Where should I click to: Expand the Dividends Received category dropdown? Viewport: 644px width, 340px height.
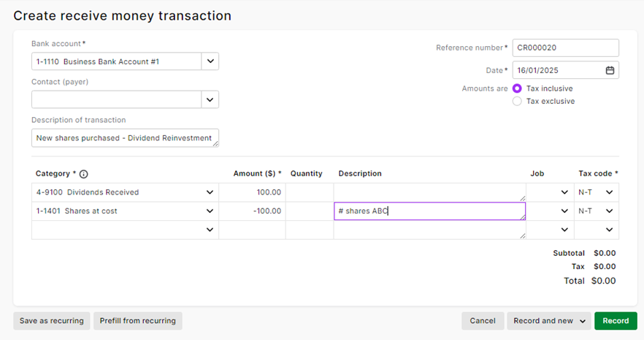[210, 192]
